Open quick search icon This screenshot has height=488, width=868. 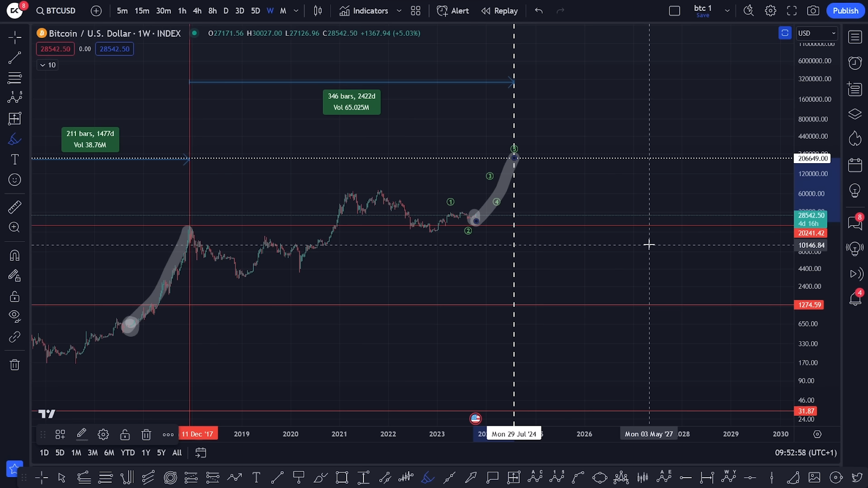pos(749,11)
